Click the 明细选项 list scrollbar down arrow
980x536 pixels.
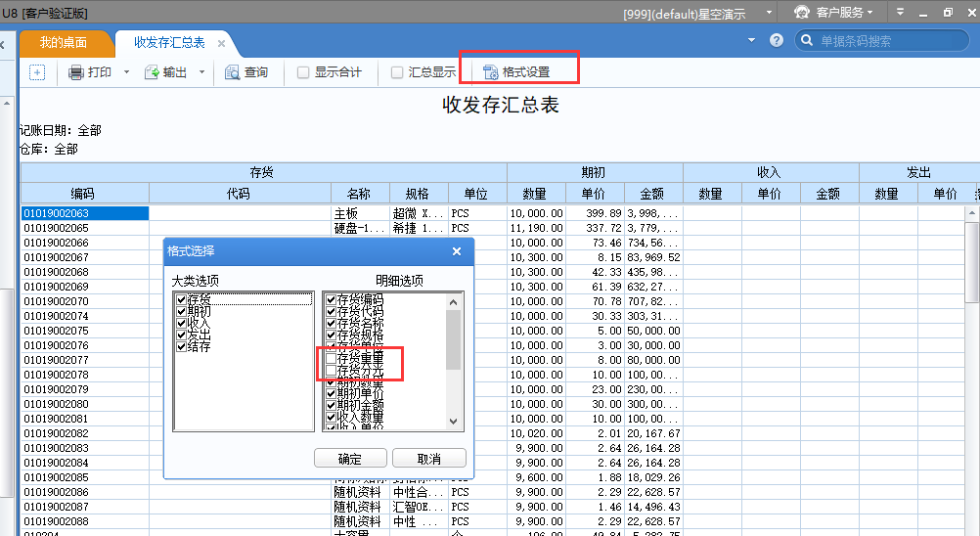point(453,421)
